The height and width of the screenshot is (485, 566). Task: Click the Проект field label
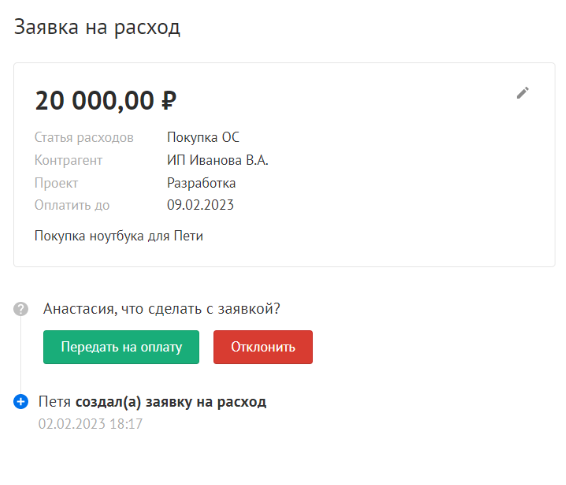point(56,183)
